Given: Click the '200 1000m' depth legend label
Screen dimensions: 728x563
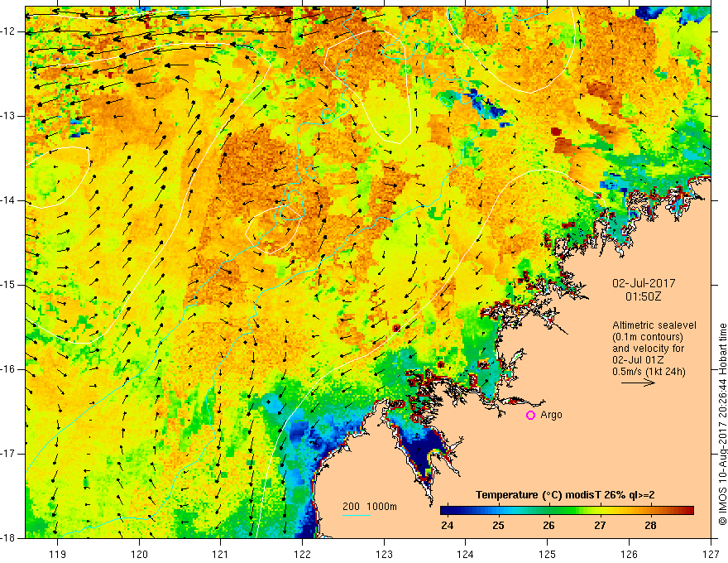Looking at the screenshot, I should click(370, 507).
